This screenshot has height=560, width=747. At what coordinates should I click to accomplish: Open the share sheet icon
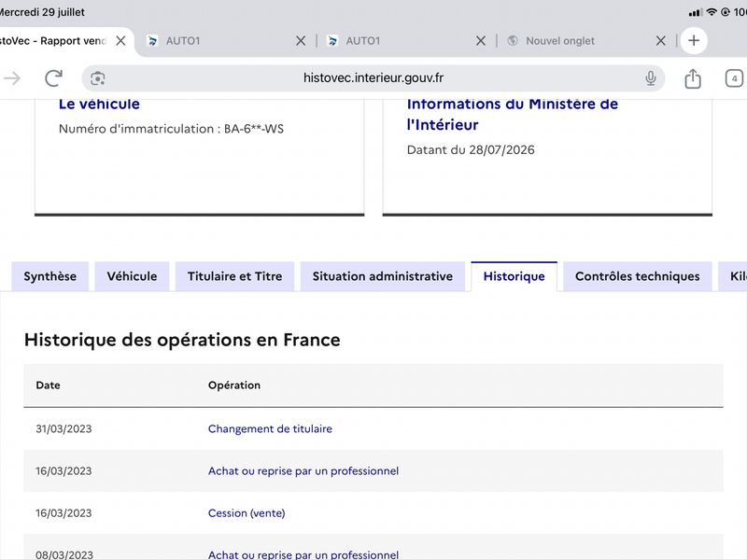693,78
